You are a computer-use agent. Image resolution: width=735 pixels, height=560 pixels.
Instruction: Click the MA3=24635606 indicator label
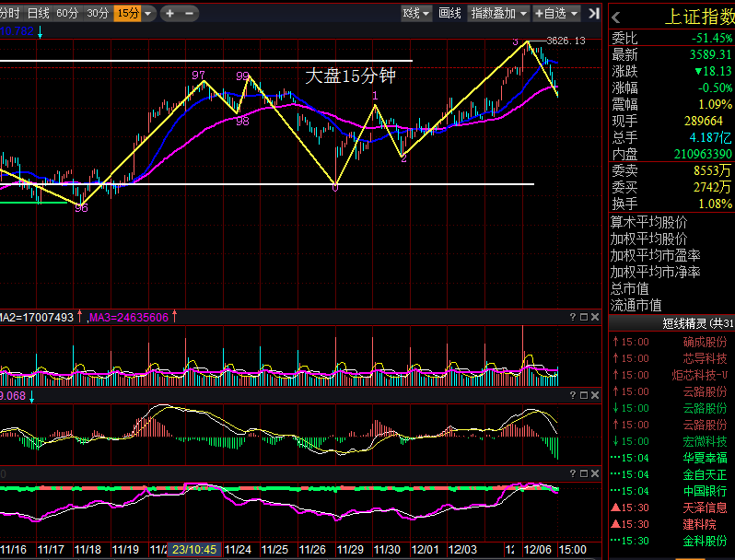coord(129,318)
